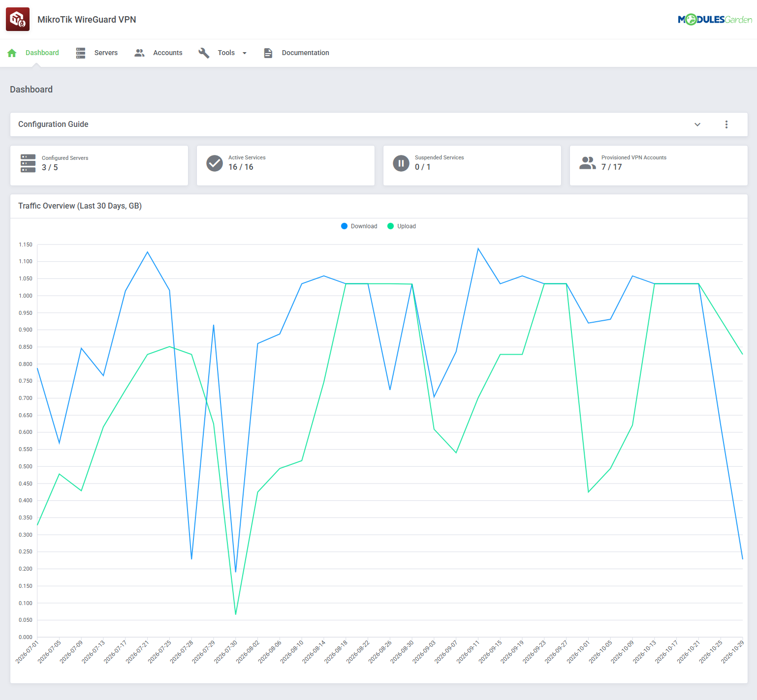This screenshot has height=700, width=757.
Task: Click the 0.500 y-axis label
Action: click(x=26, y=466)
